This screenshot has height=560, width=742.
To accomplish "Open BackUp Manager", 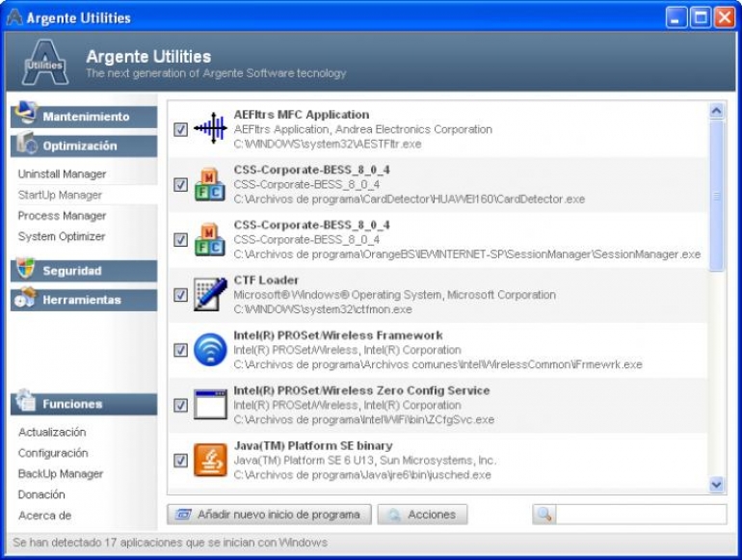I will (61, 474).
